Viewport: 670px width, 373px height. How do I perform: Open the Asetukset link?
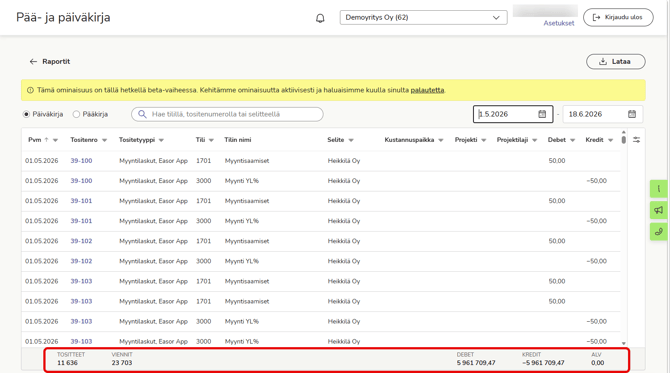tap(558, 23)
